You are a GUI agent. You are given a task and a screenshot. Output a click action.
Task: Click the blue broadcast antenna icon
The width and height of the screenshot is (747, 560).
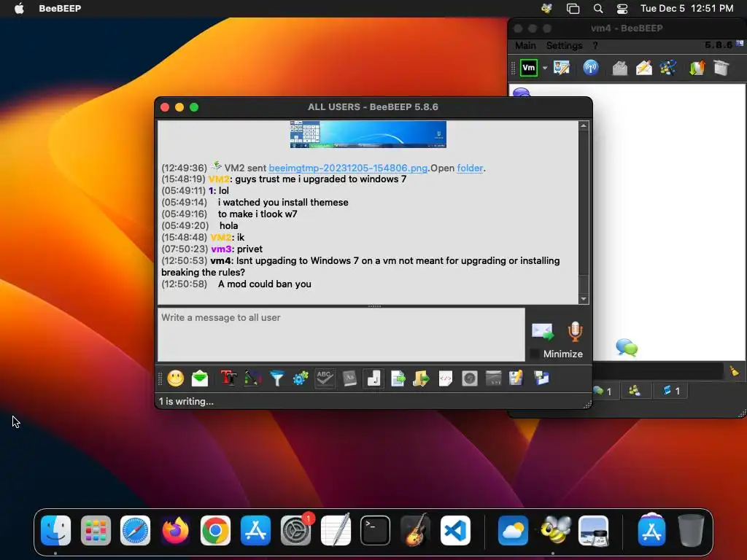(x=591, y=68)
